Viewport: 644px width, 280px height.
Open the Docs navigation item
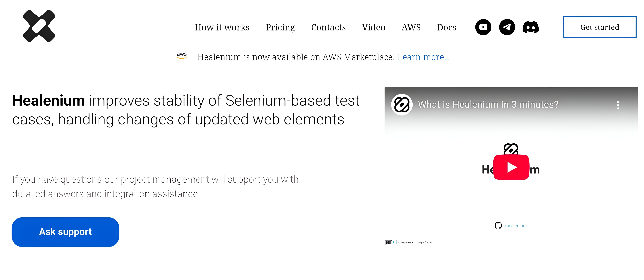[x=447, y=28]
